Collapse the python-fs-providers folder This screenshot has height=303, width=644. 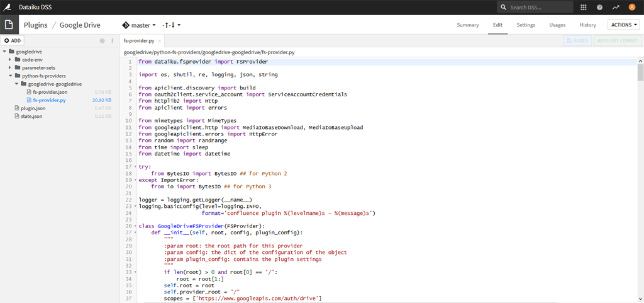click(10, 76)
